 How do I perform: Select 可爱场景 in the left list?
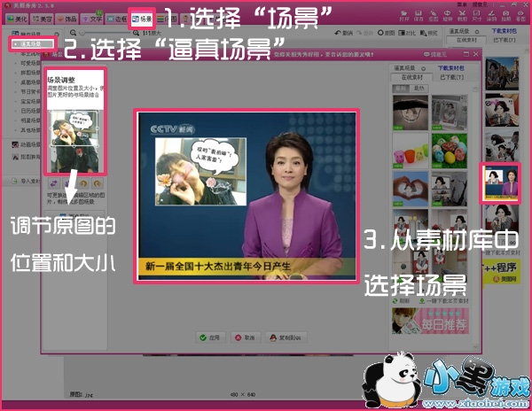tap(30, 63)
